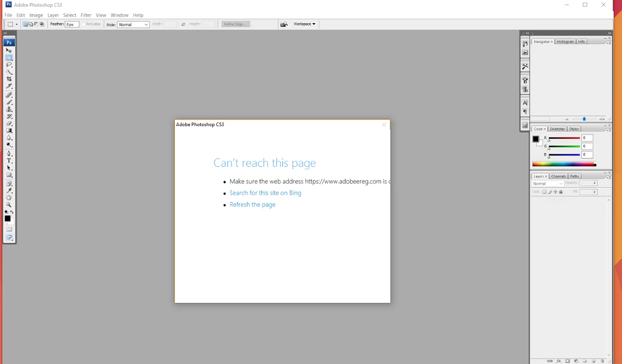The height and width of the screenshot is (364, 622).
Task: Switch to the Channels tab
Action: [x=558, y=176]
